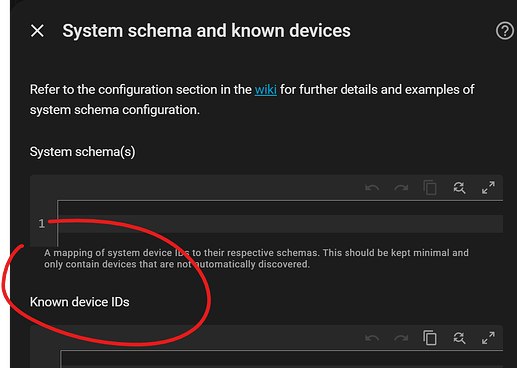Click the System schema(s) label
The width and height of the screenshot is (517, 368).
pos(83,152)
